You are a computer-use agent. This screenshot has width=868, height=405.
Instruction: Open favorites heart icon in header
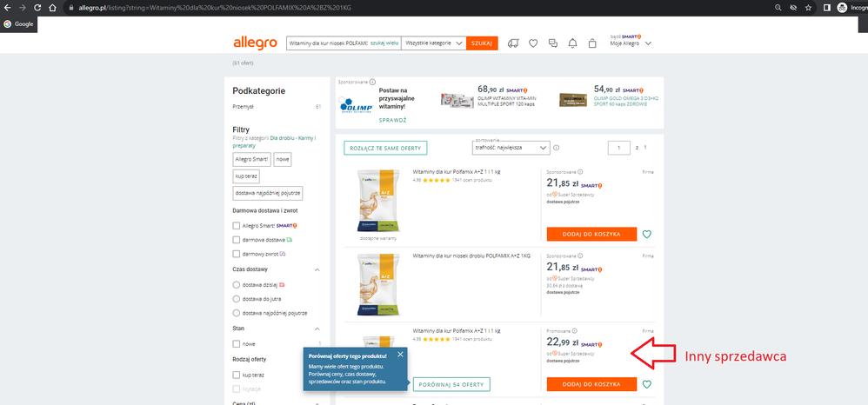click(532, 43)
